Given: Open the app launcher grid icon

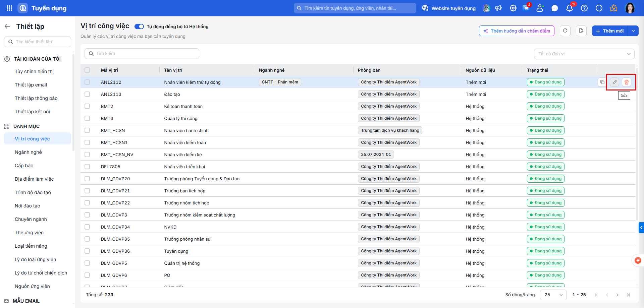Looking at the screenshot, I should [x=9, y=8].
